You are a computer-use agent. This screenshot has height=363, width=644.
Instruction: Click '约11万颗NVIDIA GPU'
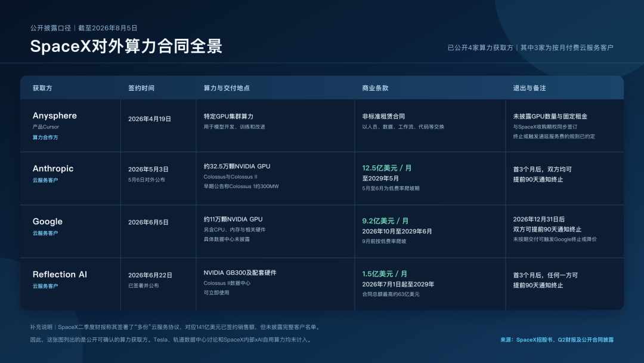tap(233, 220)
